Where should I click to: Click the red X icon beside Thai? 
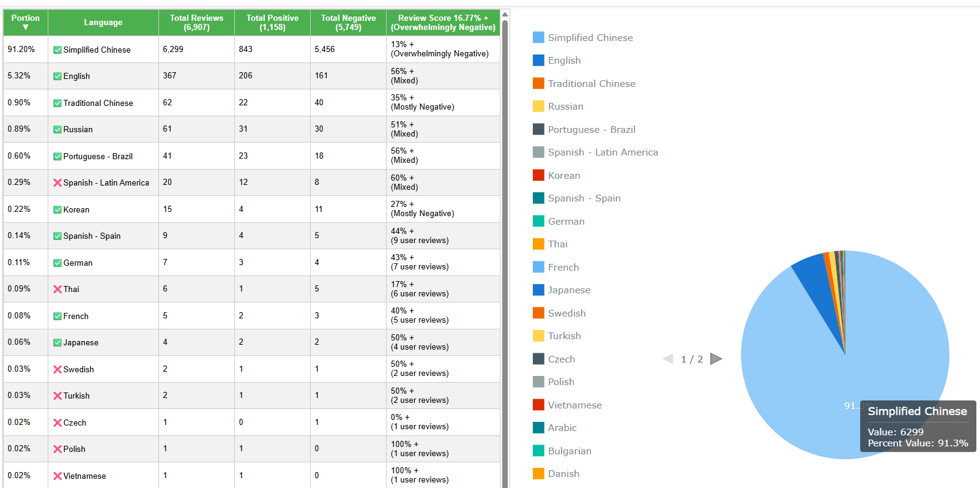point(58,290)
